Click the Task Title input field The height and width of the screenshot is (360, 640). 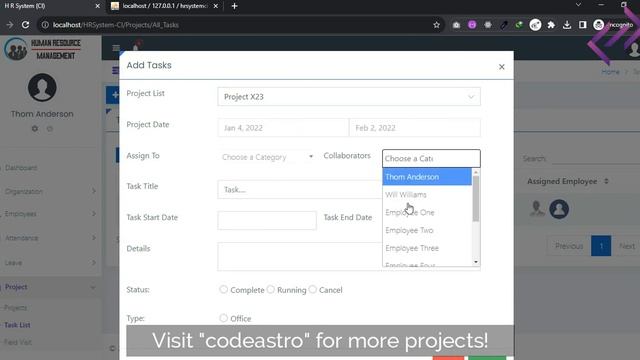(x=300, y=189)
